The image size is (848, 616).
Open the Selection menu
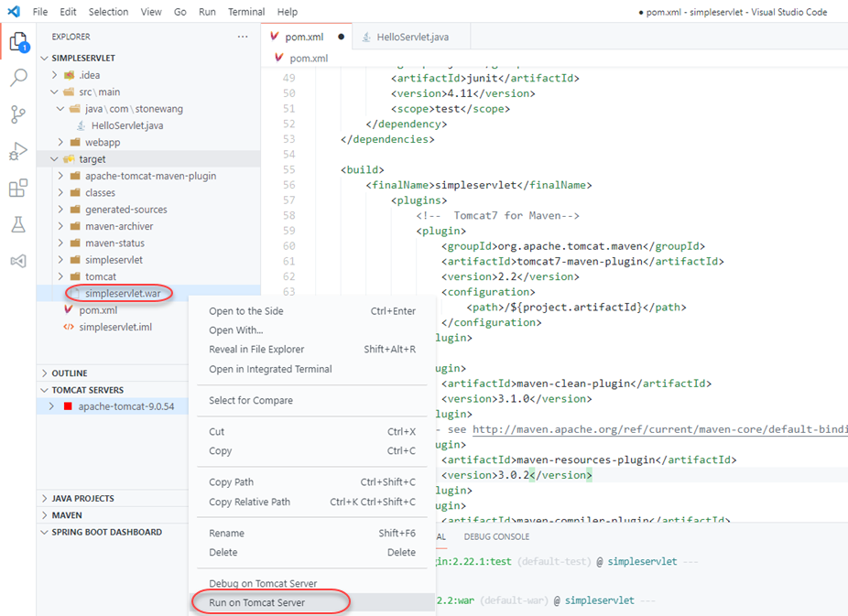109,11
